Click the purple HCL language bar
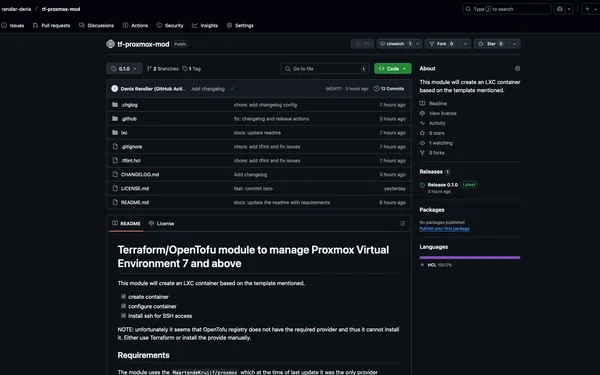Image resolution: width=600 pixels, height=375 pixels. tap(470, 258)
